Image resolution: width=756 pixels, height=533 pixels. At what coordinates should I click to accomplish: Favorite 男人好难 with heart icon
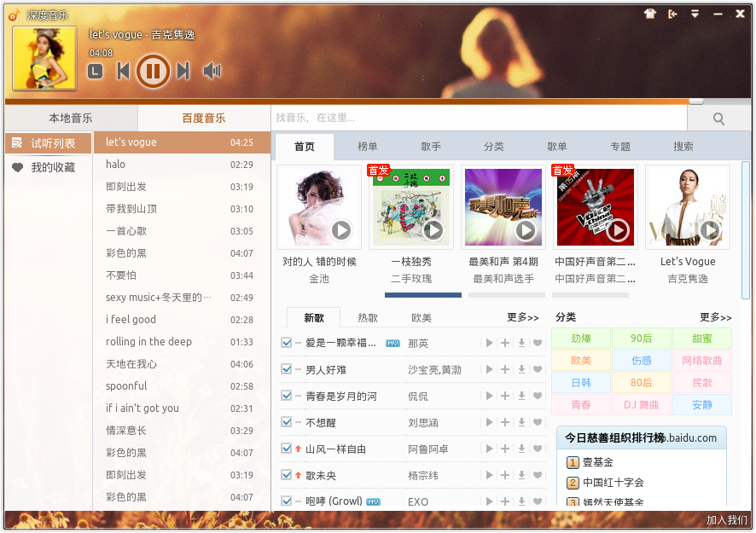pos(538,369)
